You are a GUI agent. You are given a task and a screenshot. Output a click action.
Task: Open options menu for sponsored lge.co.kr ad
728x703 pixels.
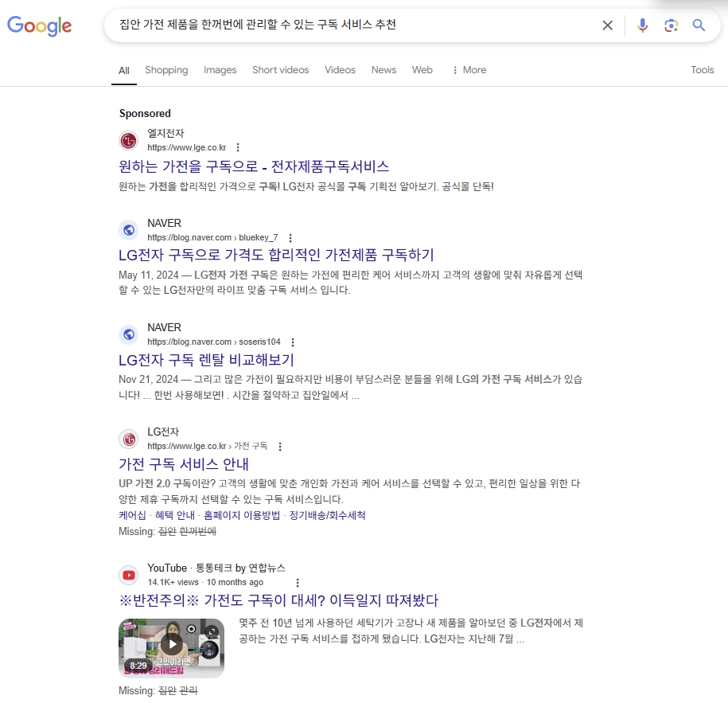click(x=238, y=147)
